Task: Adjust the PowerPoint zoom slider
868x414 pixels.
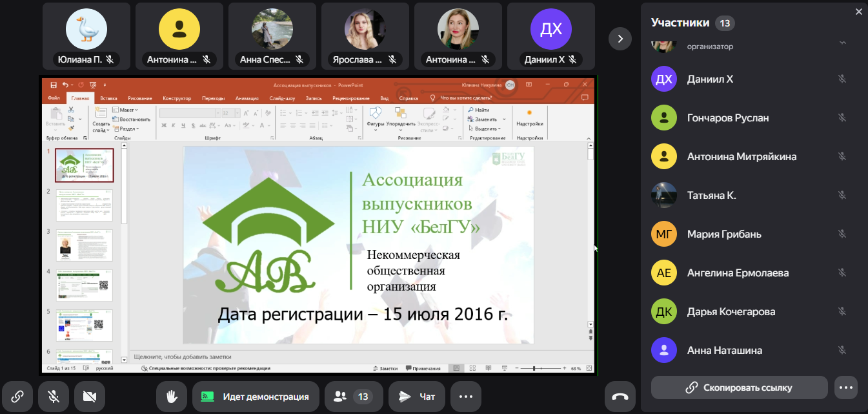Action: coord(540,368)
